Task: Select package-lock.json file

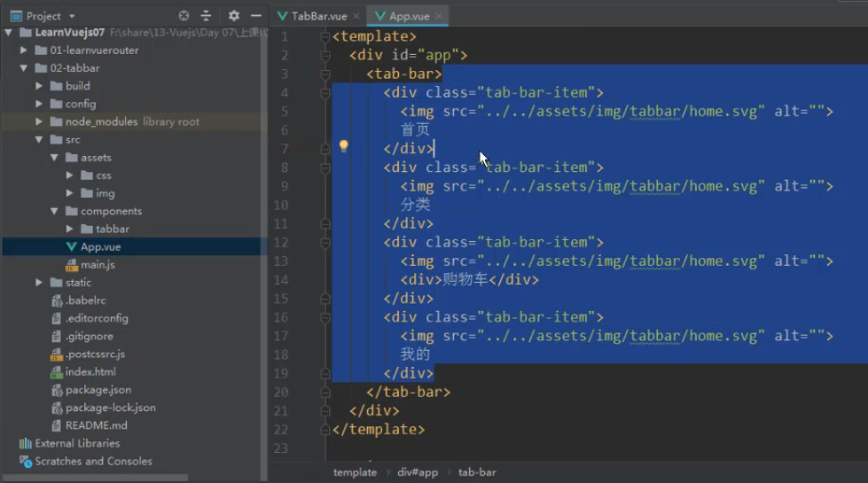Action: pos(110,408)
